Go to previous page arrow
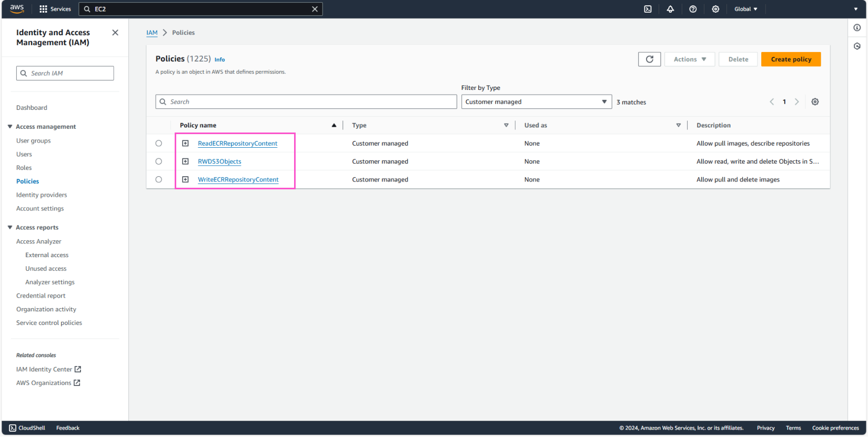Viewport: 868px width, 437px height. [772, 102]
